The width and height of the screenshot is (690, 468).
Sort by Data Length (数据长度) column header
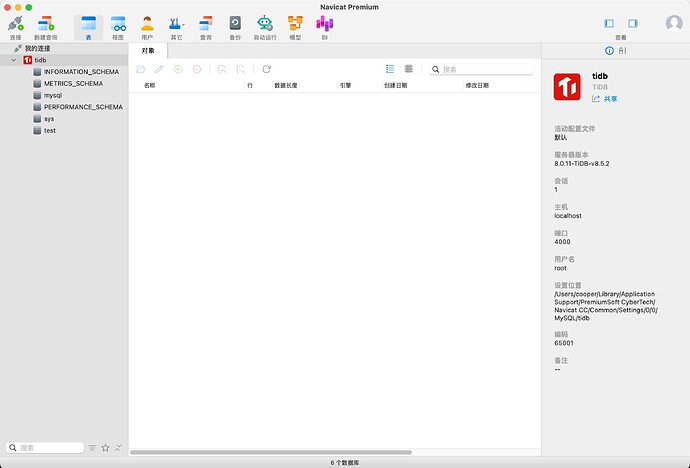tap(286, 85)
